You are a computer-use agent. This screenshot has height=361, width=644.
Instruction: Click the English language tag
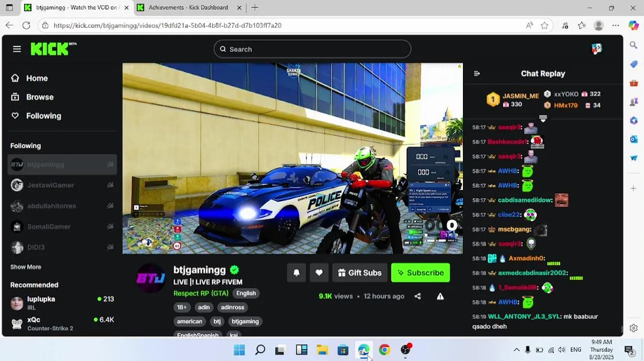coord(246,293)
